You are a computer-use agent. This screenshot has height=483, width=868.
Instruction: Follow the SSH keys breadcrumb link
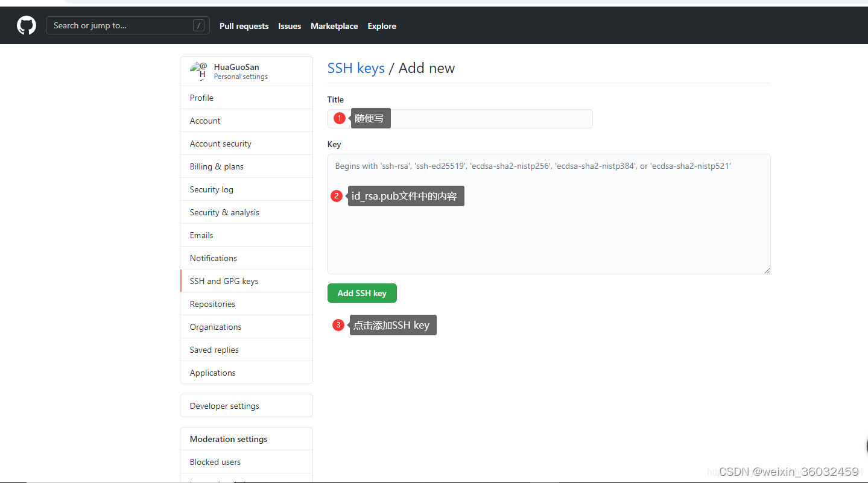pyautogui.click(x=356, y=68)
